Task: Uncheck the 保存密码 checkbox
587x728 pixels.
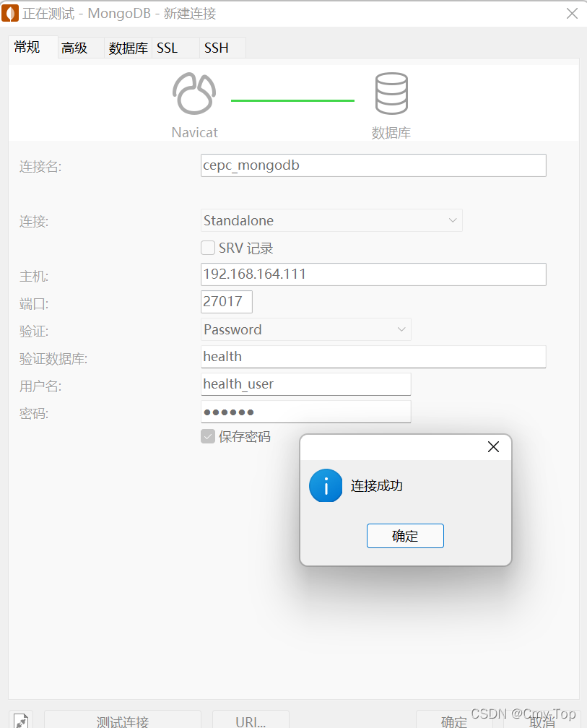Action: tap(208, 436)
